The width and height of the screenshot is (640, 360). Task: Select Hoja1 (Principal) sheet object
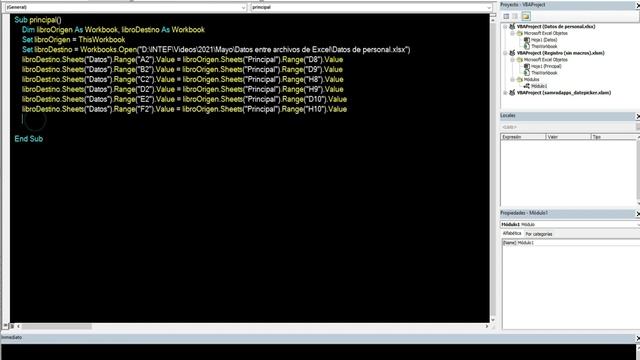point(546,66)
